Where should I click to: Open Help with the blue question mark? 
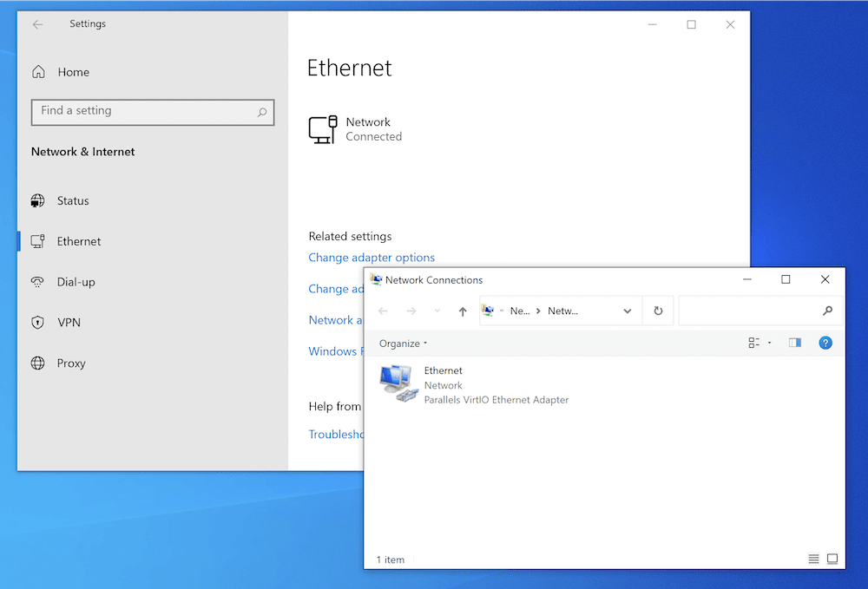825,344
